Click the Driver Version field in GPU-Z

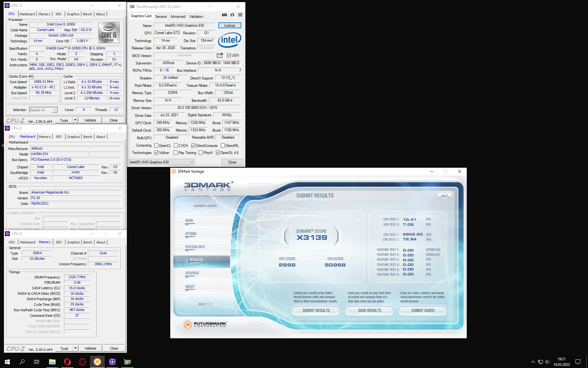click(197, 108)
